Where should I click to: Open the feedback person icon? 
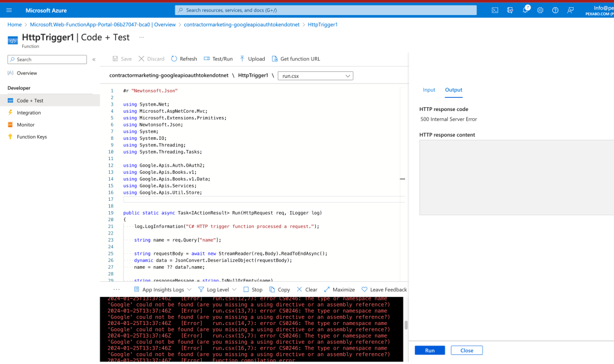point(571,10)
